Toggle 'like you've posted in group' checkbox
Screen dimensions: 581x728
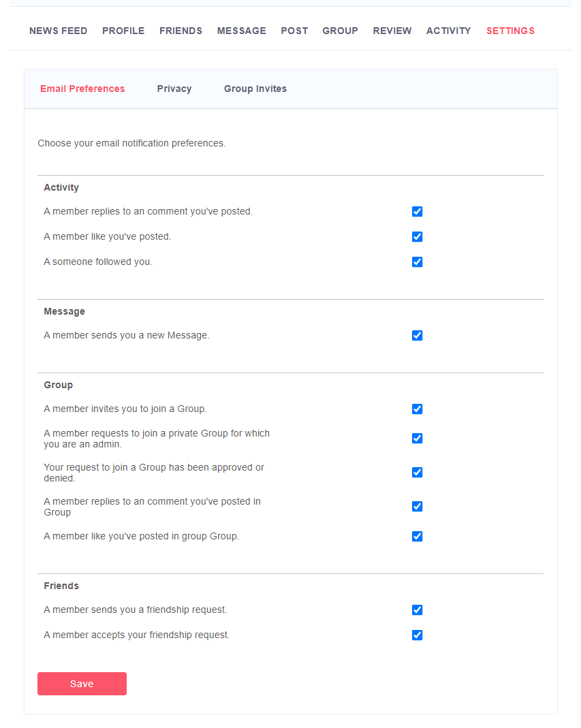tap(417, 537)
